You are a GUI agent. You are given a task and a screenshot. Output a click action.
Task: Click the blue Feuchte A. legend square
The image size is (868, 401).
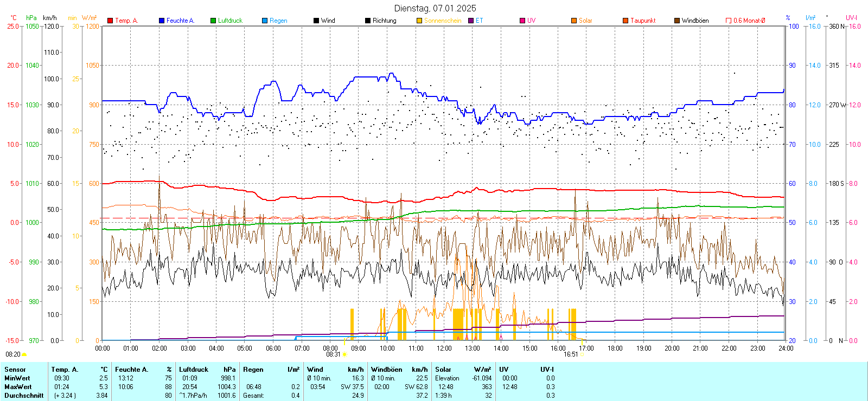[x=162, y=21]
